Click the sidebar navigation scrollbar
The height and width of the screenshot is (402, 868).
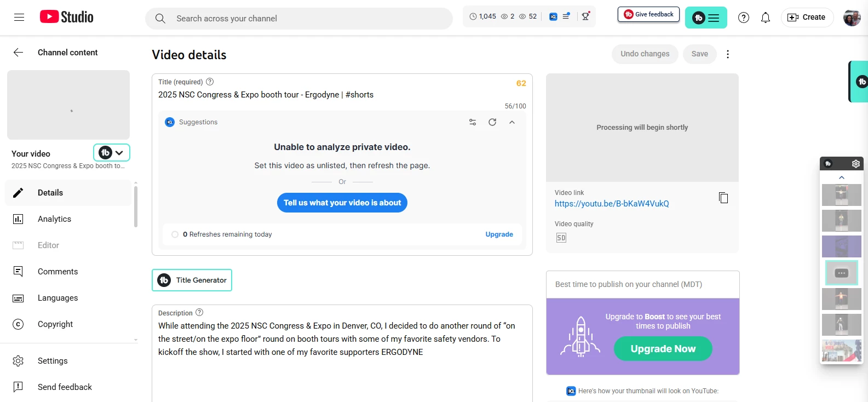click(x=136, y=206)
